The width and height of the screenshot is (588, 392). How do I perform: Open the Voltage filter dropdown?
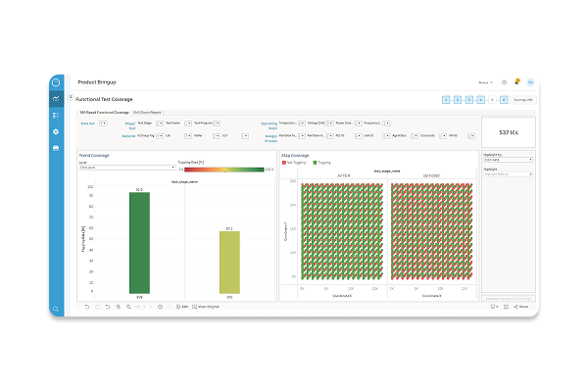click(x=330, y=123)
